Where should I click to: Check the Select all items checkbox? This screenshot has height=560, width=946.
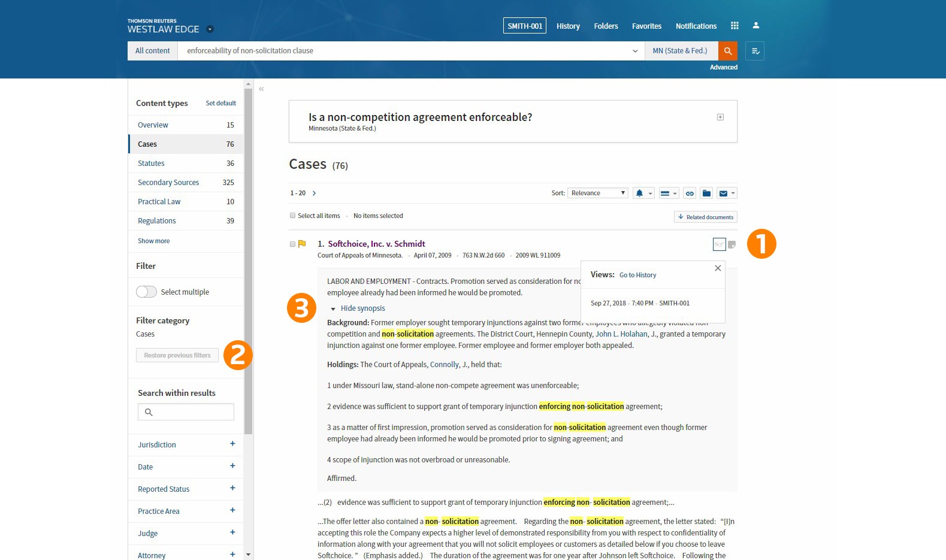[293, 216]
